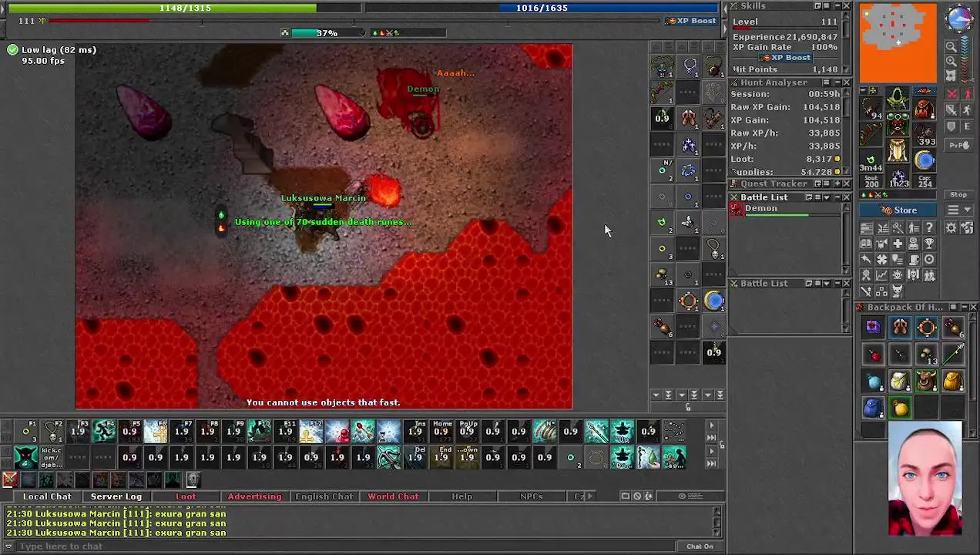Click the helmet equipment slot
This screenshot has height=555, width=980.
(x=898, y=98)
